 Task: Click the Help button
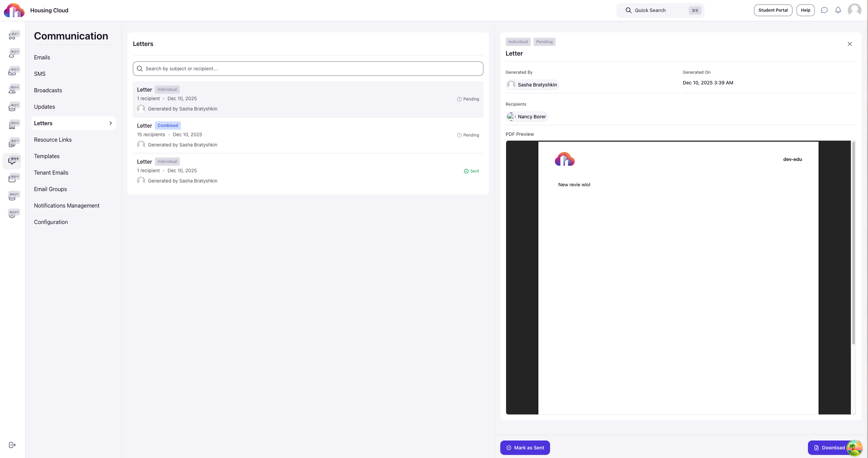[x=806, y=10]
